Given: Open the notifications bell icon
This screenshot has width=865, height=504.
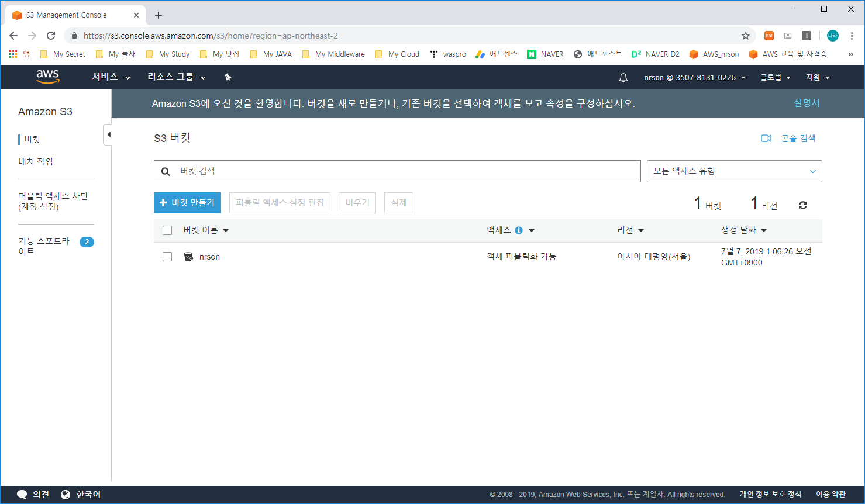Looking at the screenshot, I should point(623,77).
